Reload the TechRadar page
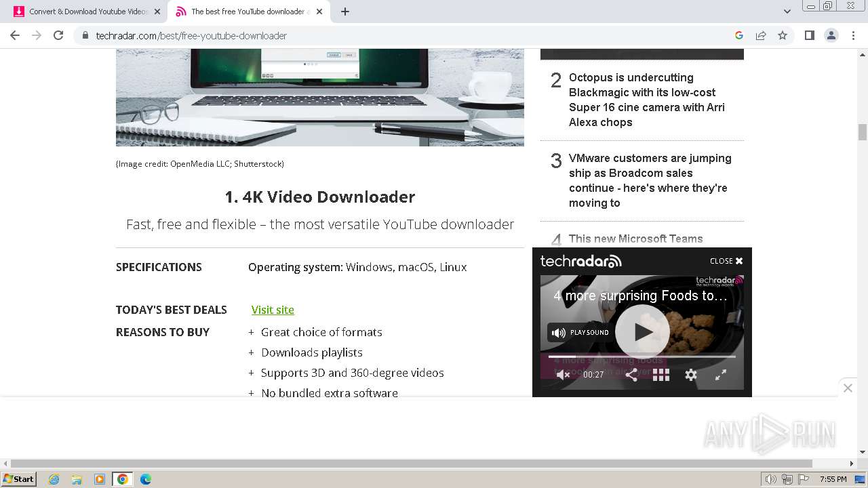The height and width of the screenshot is (488, 868). point(58,35)
